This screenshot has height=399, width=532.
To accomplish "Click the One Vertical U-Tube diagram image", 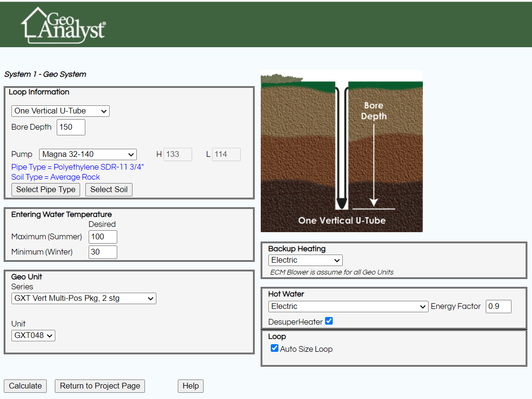I will coord(342,151).
